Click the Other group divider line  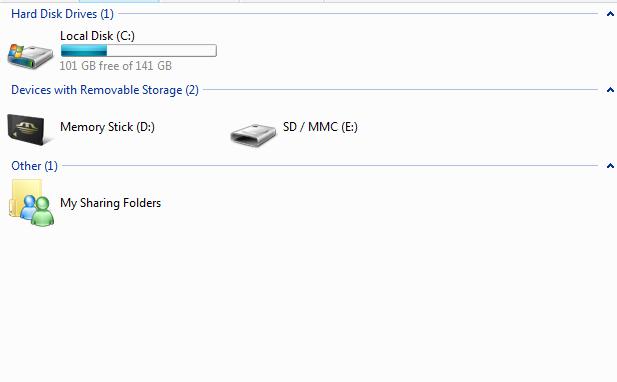coord(330,166)
